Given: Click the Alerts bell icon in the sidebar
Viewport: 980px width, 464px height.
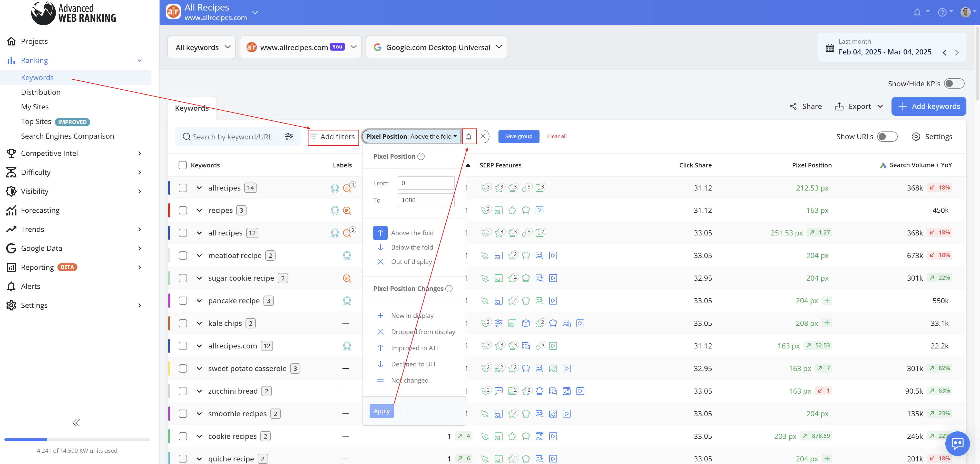Looking at the screenshot, I should [11, 286].
